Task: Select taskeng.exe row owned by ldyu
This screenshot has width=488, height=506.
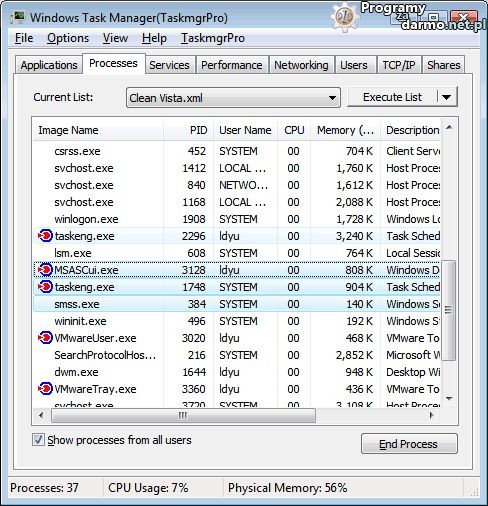Action: 237,236
